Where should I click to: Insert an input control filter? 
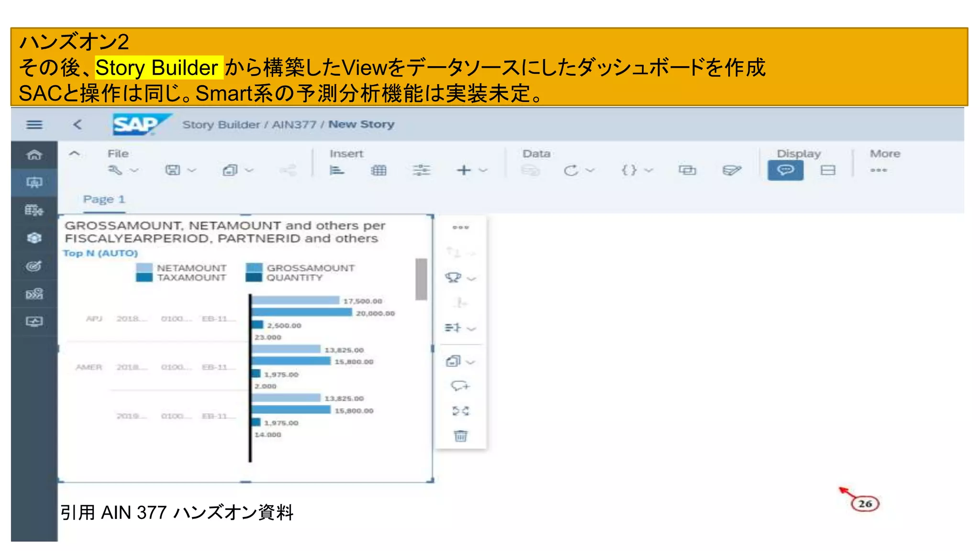[x=422, y=170]
